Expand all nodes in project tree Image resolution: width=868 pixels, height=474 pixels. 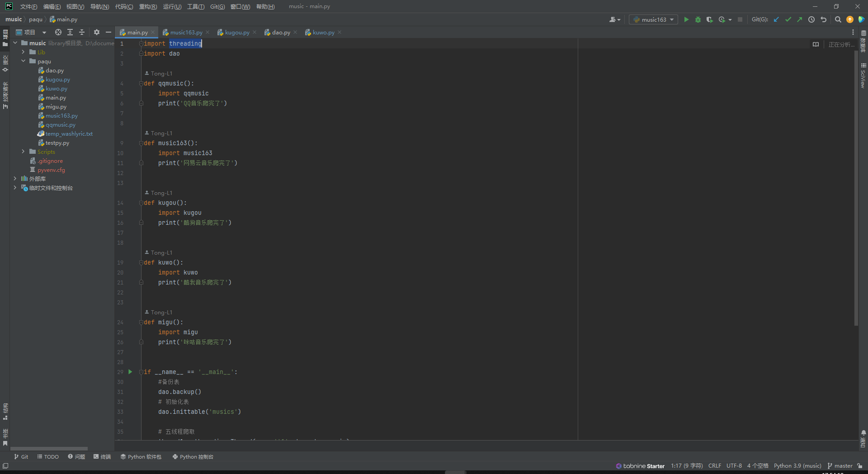click(x=70, y=32)
